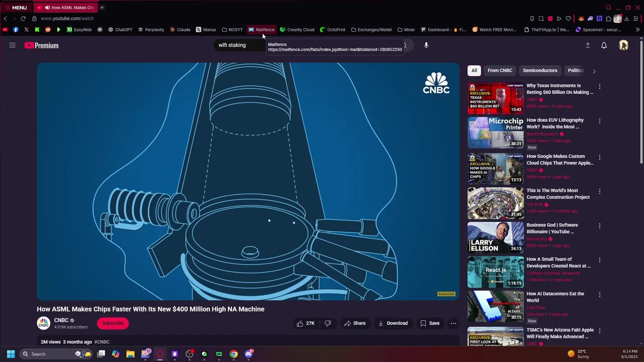Open Opera GX icon on taskbar
This screenshot has width=644, height=362.
[160, 354]
